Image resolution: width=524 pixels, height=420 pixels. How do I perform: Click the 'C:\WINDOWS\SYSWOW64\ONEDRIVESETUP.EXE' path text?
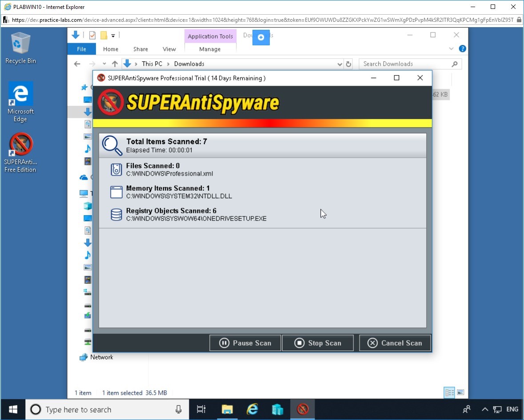[x=196, y=219]
